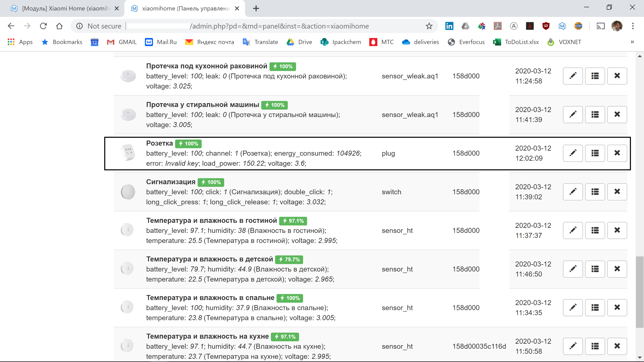
Task: Switch to the [Модуль] Xiaomi Home tab
Action: click(x=65, y=8)
